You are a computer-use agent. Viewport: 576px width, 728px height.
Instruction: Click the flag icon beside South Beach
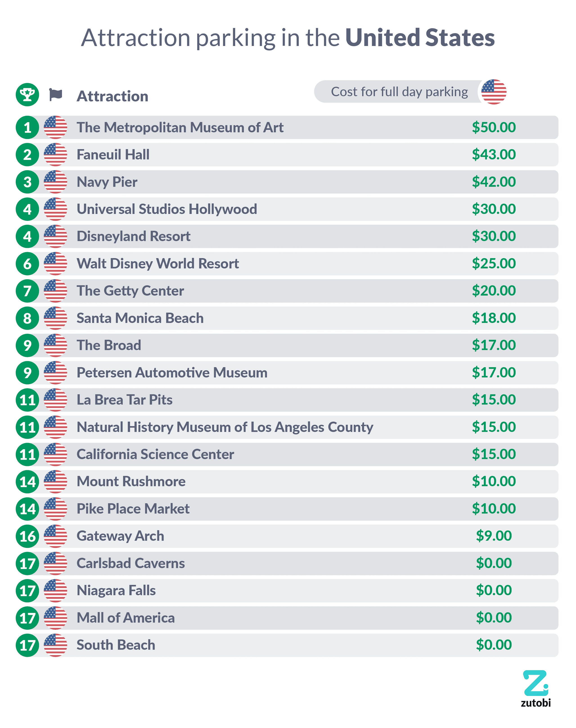55,645
